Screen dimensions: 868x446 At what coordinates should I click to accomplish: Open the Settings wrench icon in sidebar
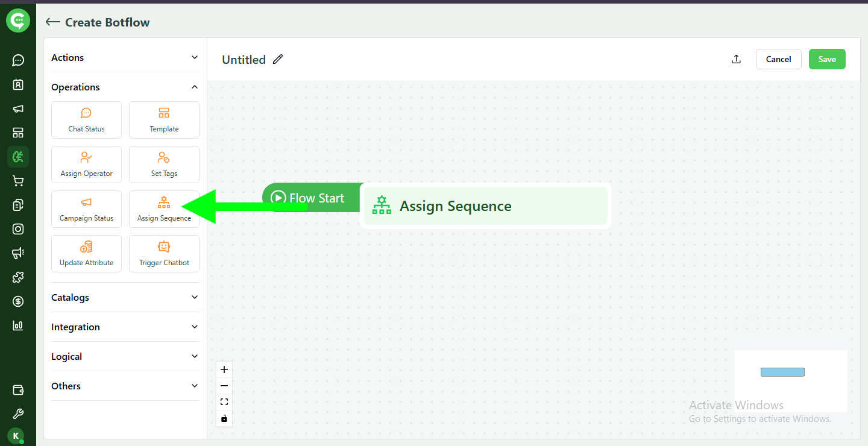pos(17,413)
